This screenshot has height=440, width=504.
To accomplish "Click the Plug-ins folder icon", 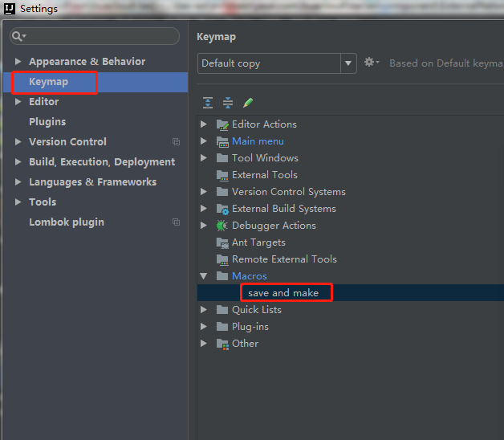I will click(x=222, y=327).
